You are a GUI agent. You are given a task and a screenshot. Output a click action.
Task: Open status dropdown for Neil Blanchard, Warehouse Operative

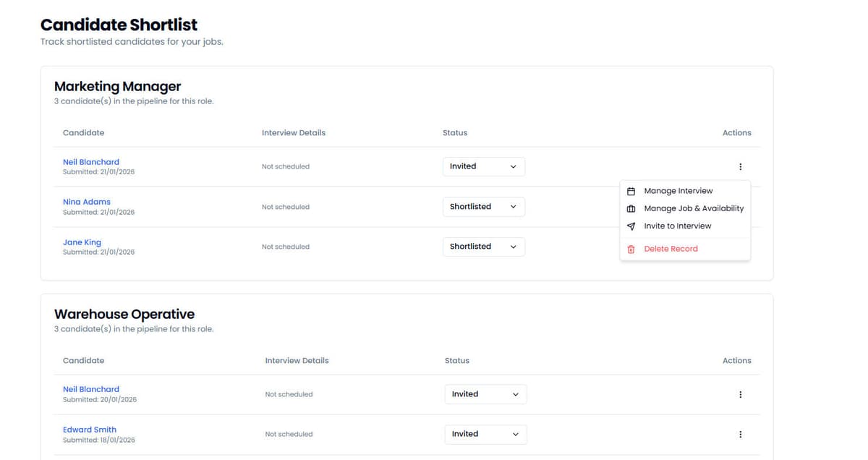(x=485, y=394)
